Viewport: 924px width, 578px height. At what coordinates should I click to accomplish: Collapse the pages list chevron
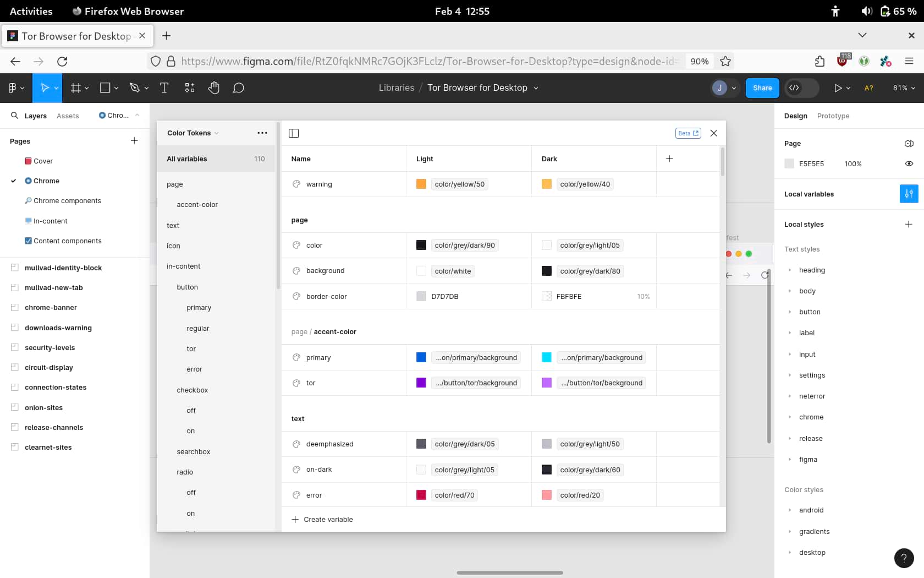[137, 116]
